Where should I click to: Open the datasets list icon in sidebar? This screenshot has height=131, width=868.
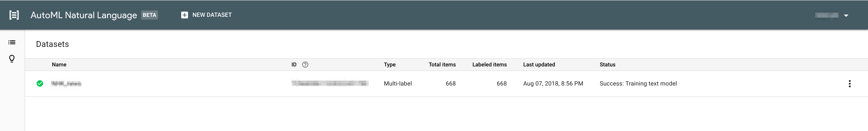[x=12, y=43]
